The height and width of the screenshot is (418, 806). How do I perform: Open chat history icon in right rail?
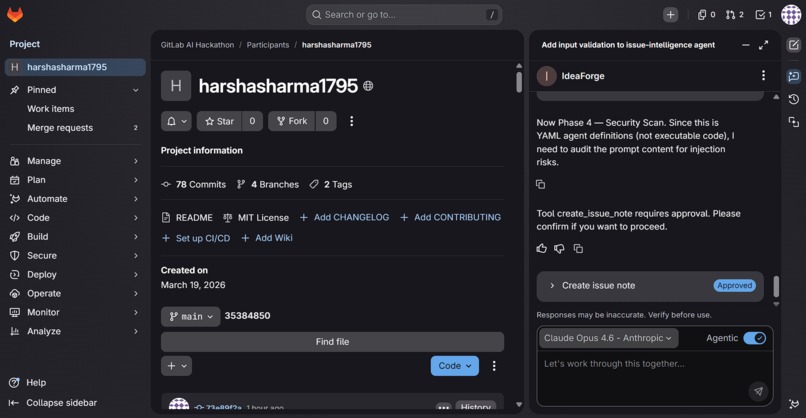[794, 99]
